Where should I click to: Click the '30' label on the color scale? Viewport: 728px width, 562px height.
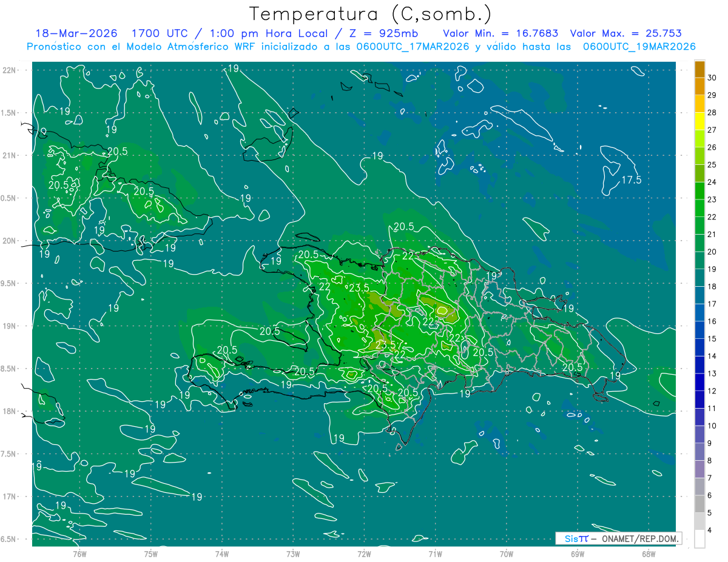point(712,78)
